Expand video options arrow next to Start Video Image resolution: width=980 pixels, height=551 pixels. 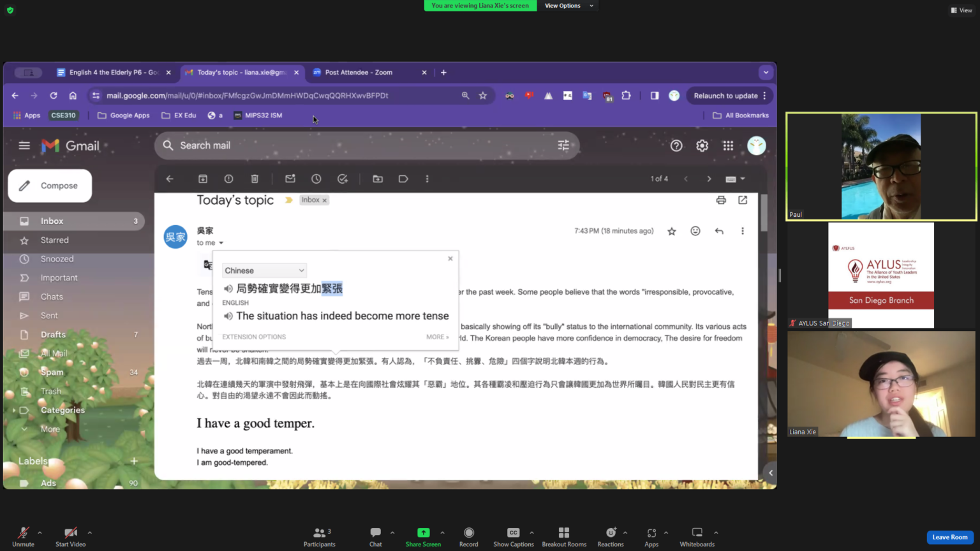[x=89, y=533]
